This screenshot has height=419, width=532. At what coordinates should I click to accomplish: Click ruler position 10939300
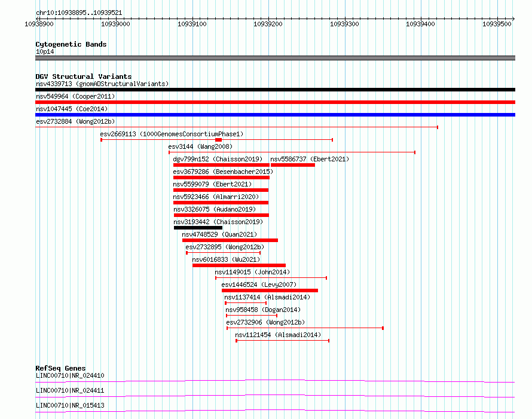(x=344, y=24)
